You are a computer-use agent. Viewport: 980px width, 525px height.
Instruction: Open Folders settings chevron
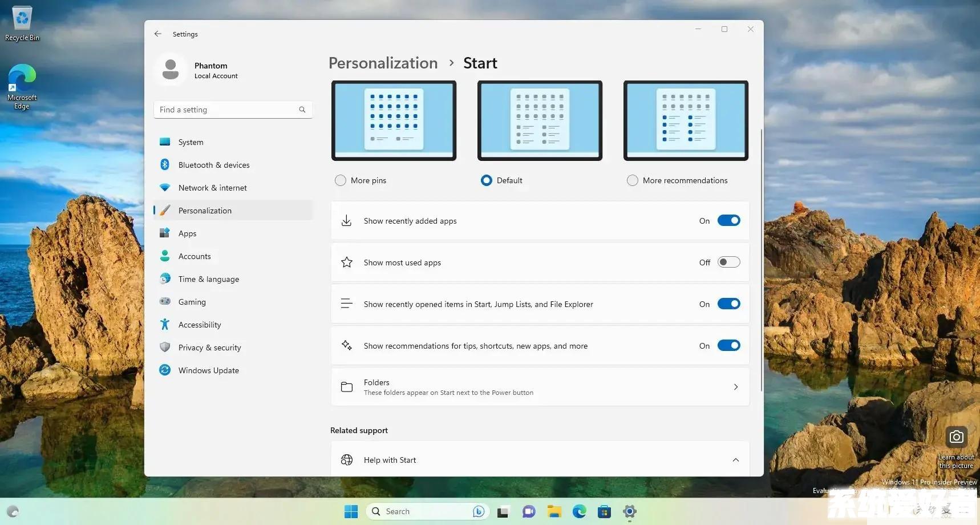coord(735,387)
